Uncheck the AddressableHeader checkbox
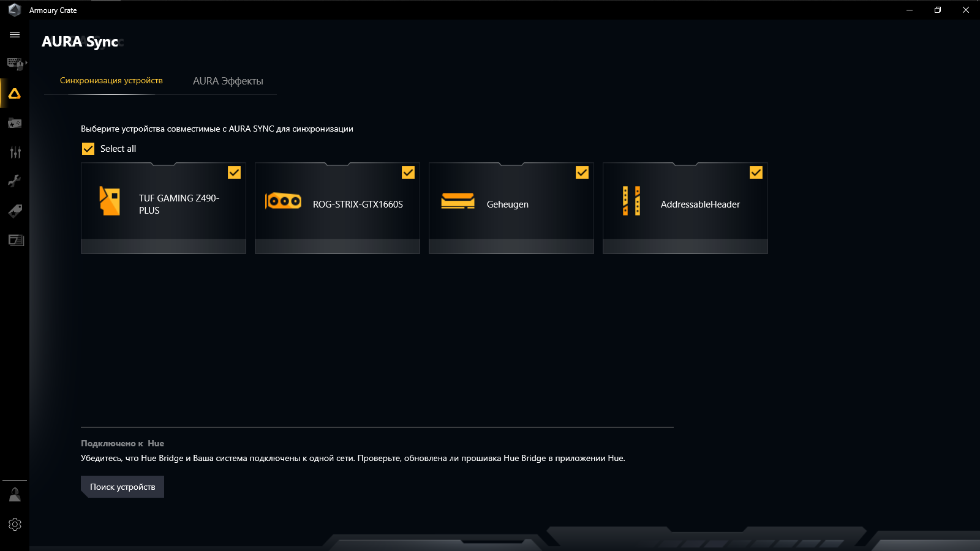This screenshot has height=551, width=980. coord(756,173)
